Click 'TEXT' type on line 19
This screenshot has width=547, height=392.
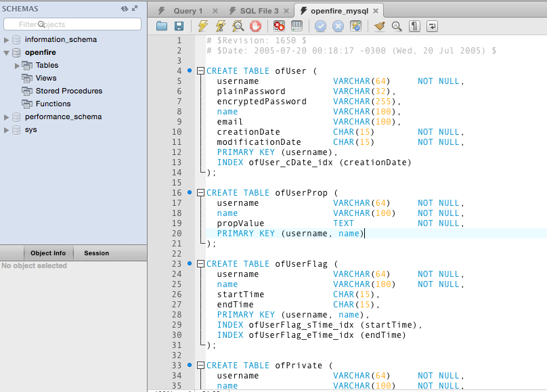pos(343,223)
